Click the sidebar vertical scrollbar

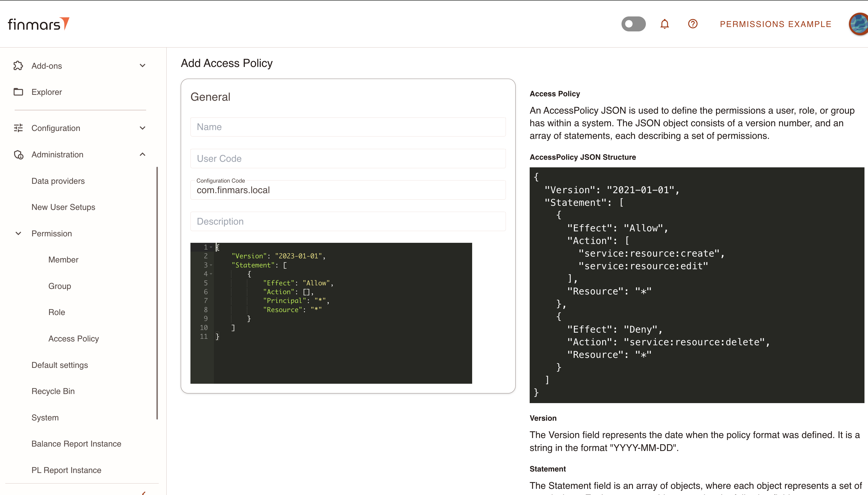157,293
